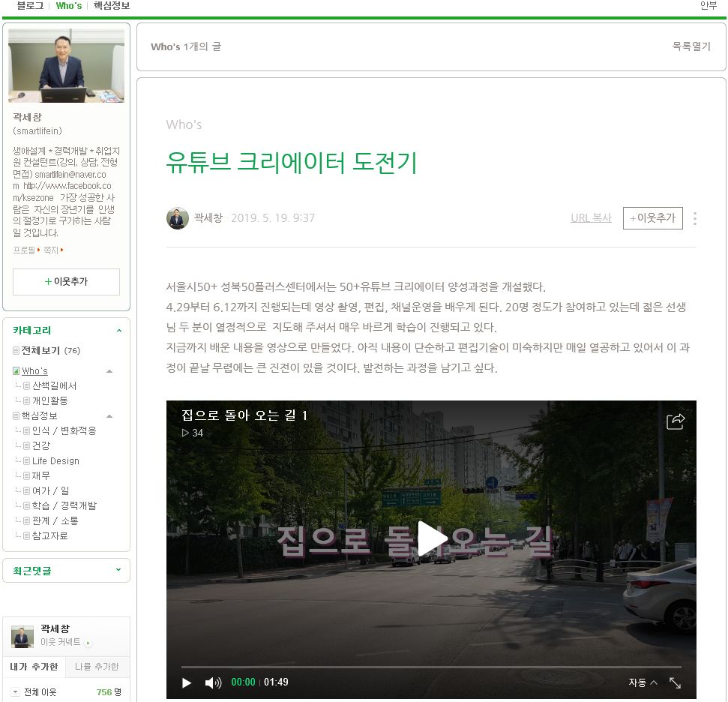Collapse the Who's category tree arrow

pyautogui.click(x=109, y=371)
